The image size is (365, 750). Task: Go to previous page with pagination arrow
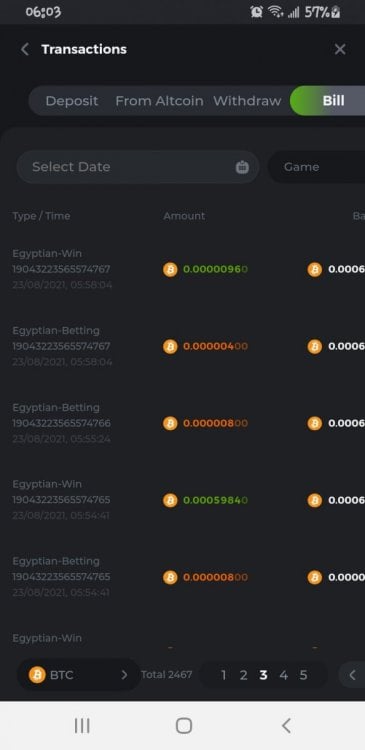click(x=352, y=675)
